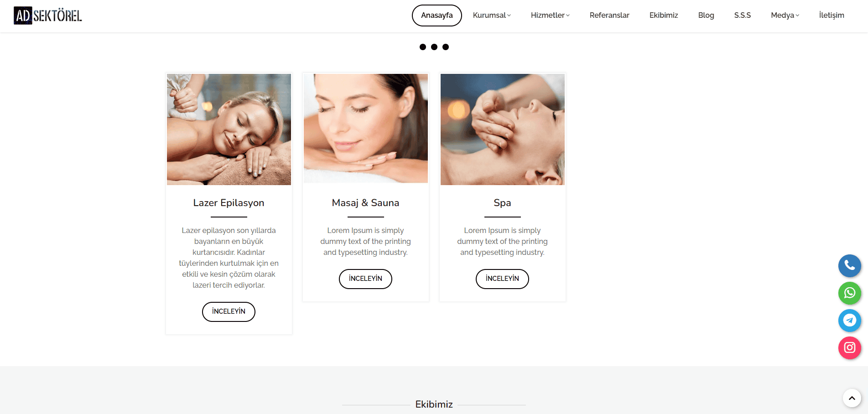Click İNCELEYİN under Spa
Screen dimensions: 868x414
(502, 279)
